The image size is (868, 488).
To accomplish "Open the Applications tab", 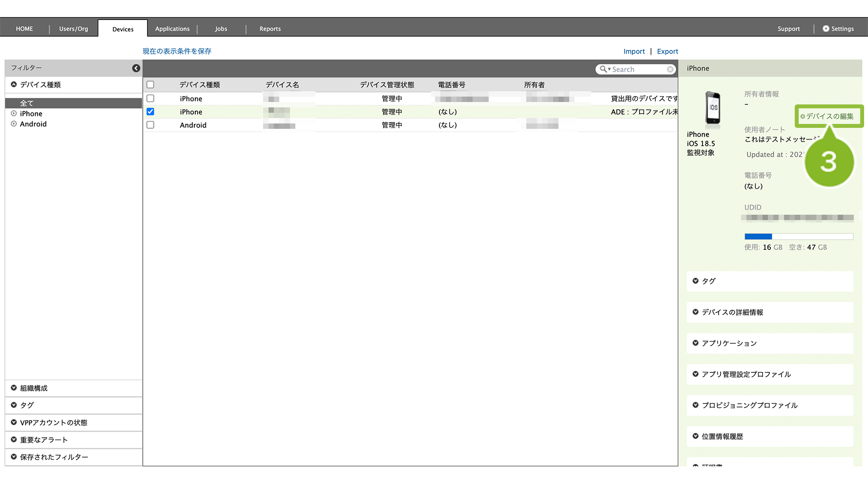I will pos(172,29).
